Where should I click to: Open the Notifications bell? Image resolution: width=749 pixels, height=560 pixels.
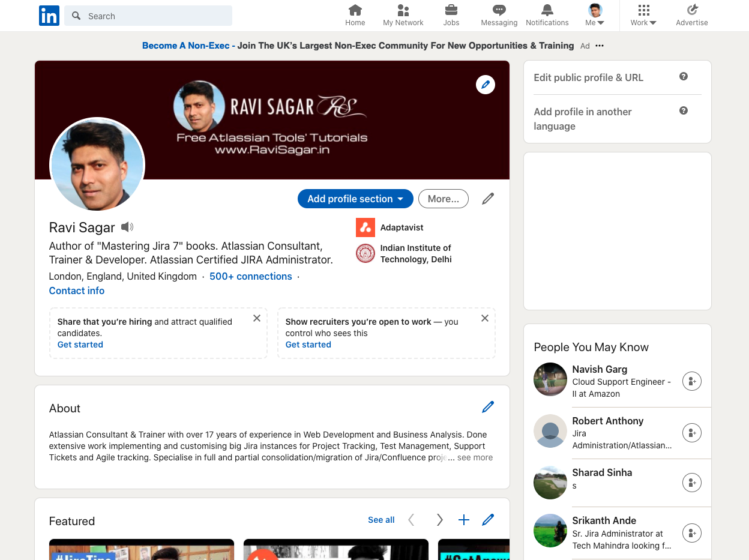(x=547, y=16)
